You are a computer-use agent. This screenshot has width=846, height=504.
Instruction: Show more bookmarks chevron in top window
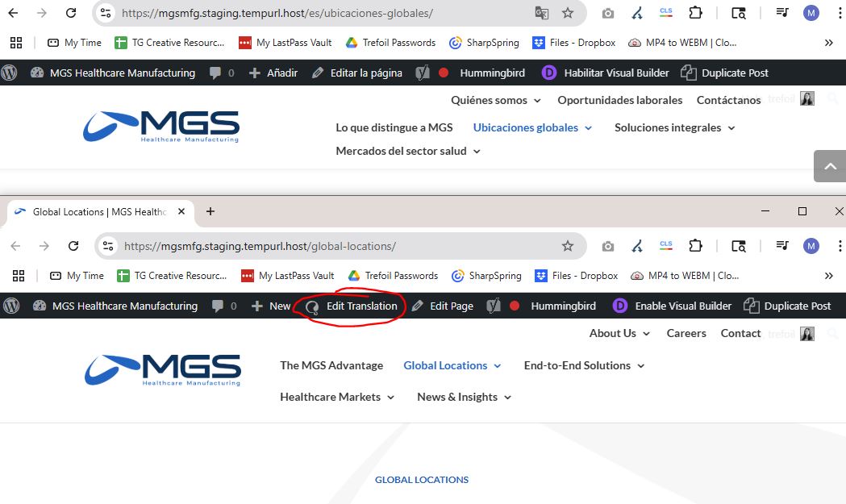(x=829, y=43)
